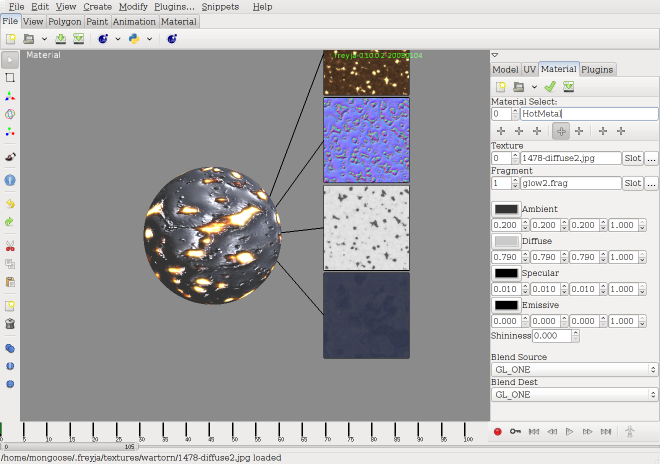Select the paint brush tool

click(10, 157)
